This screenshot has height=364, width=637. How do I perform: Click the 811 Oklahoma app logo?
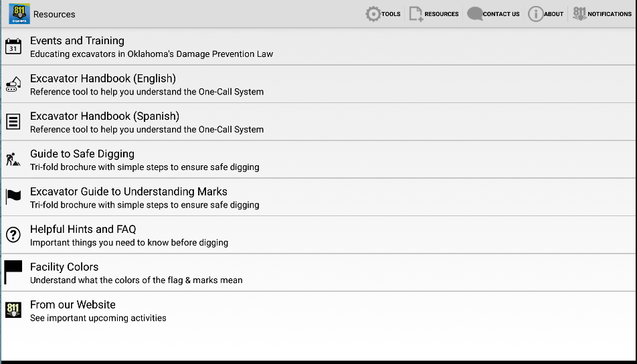pyautogui.click(x=19, y=14)
